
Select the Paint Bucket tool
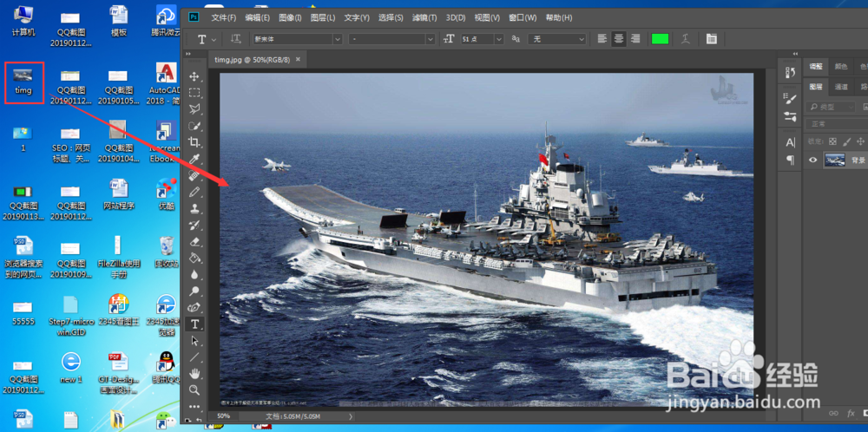point(194,258)
